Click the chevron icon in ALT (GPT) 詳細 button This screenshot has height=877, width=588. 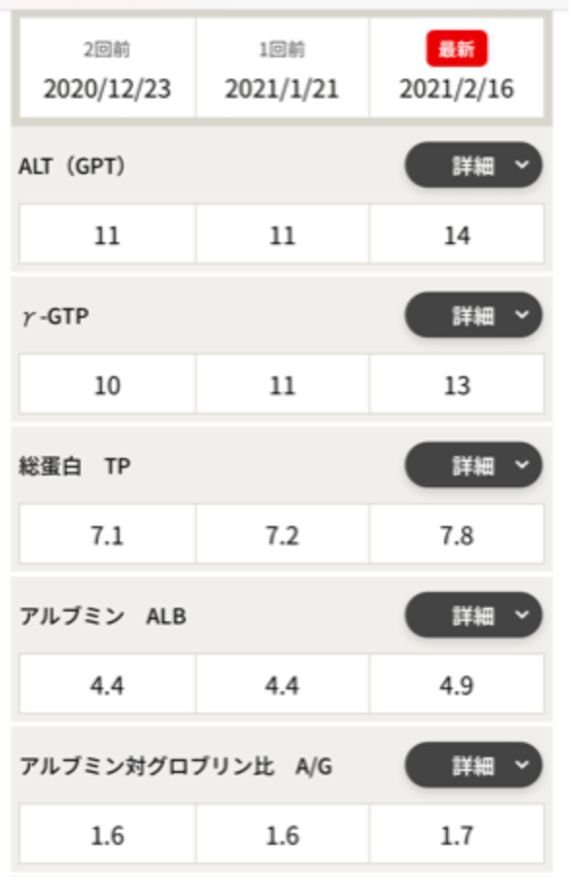tap(522, 165)
